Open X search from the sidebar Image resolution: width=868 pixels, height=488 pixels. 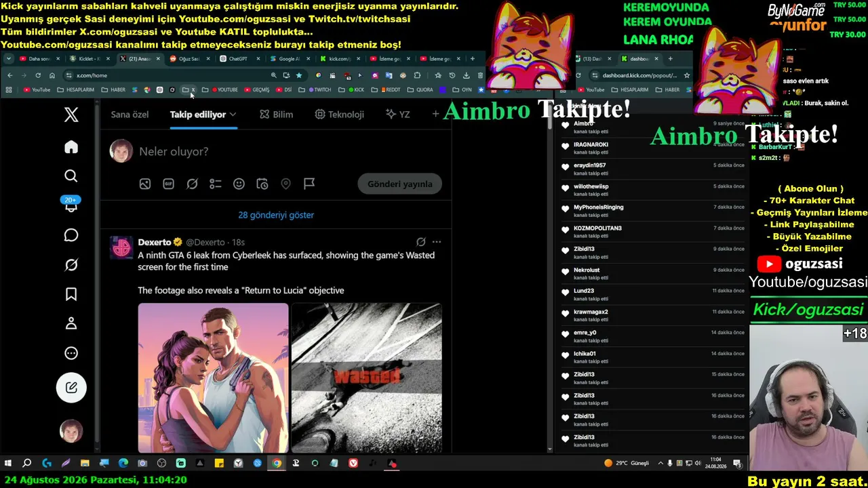tap(71, 176)
